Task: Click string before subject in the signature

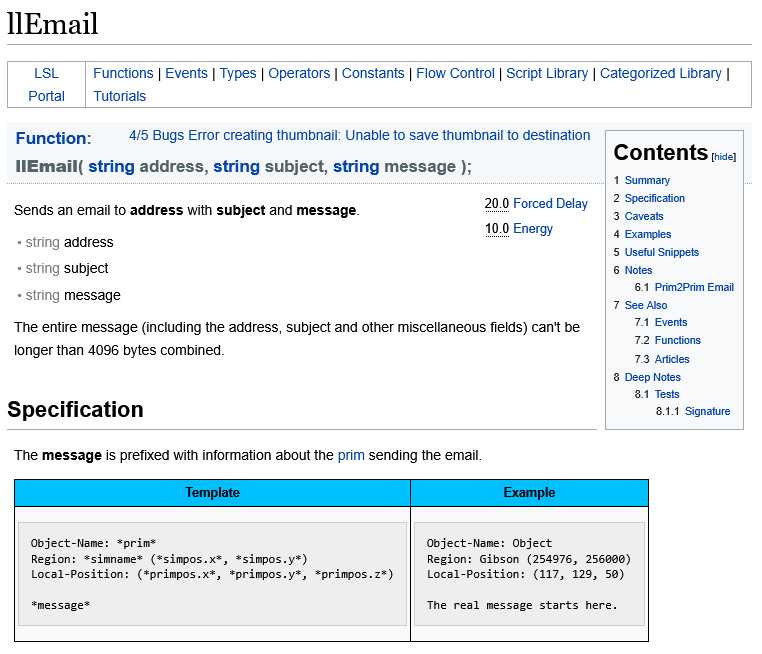Action: pyautogui.click(x=236, y=167)
